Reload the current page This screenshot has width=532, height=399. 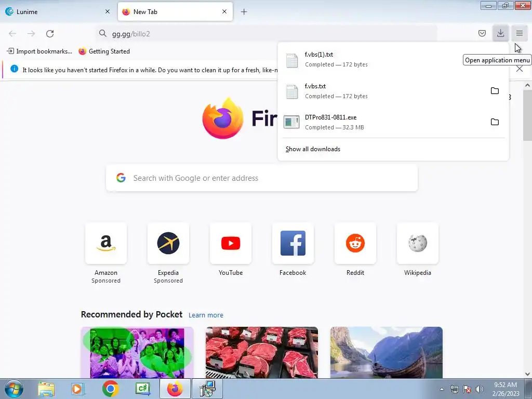50,34
